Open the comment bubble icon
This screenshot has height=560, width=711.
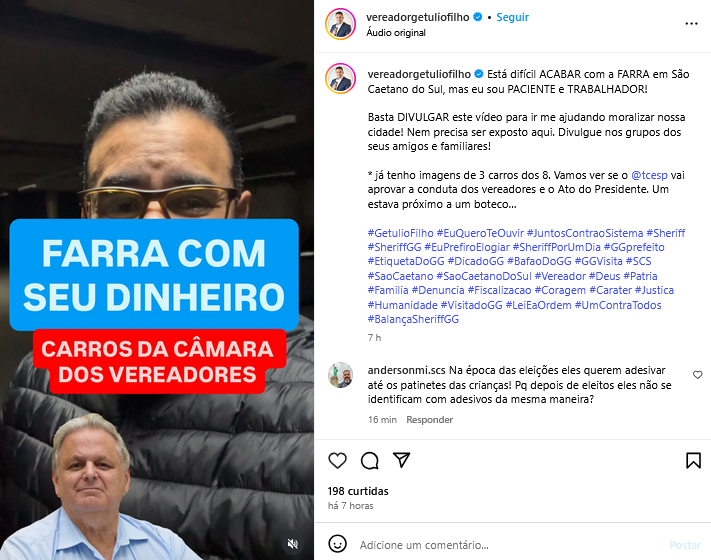(370, 460)
